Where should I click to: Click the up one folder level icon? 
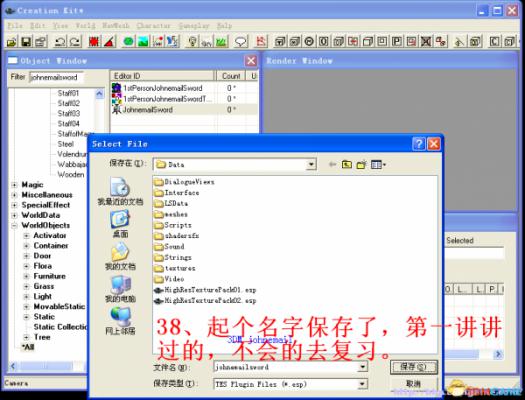[347, 164]
